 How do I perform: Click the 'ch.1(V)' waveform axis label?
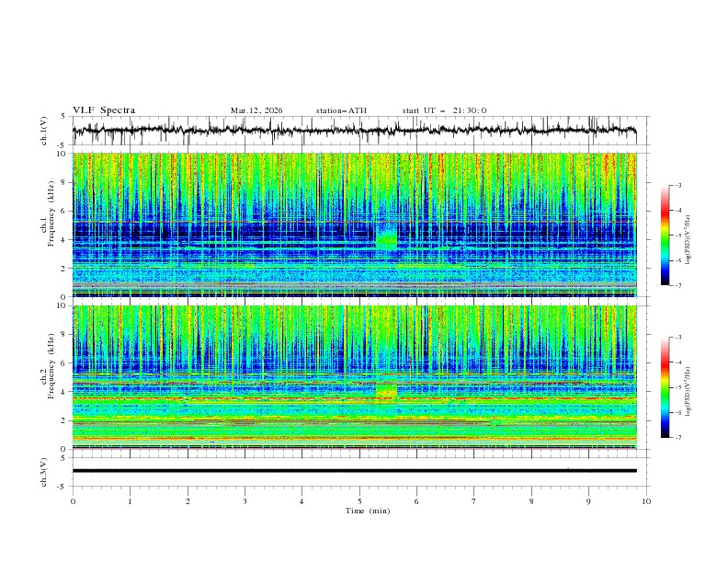tap(44, 131)
